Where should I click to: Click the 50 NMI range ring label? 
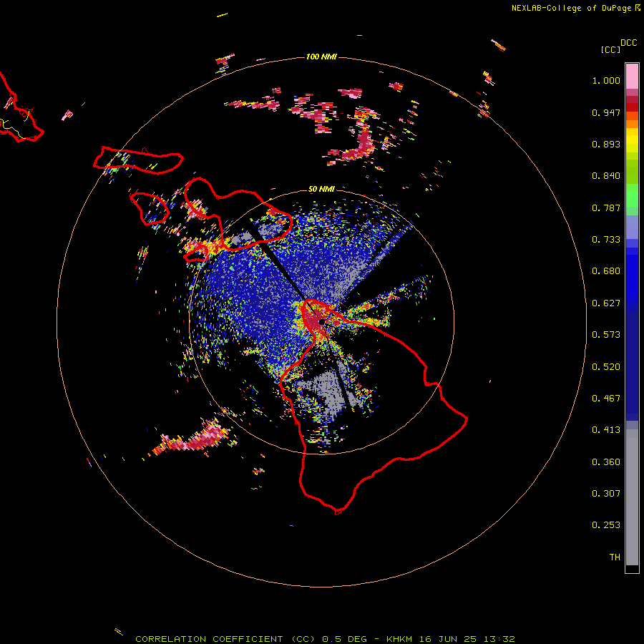pyautogui.click(x=321, y=189)
